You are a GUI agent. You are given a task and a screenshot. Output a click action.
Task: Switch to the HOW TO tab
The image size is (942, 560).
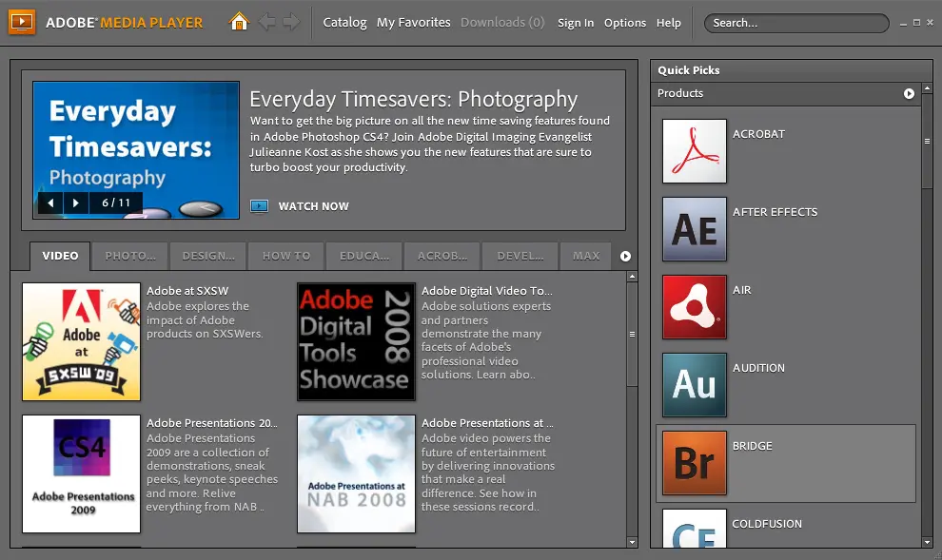(285, 255)
